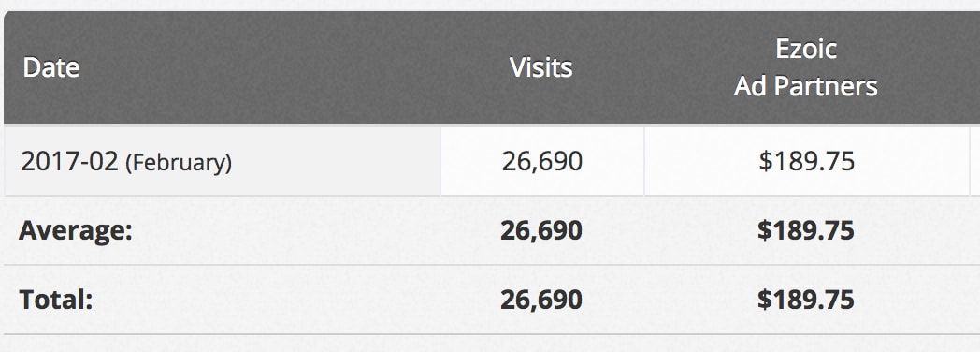
Task: Sort by the Visits column header
Action: (541, 67)
